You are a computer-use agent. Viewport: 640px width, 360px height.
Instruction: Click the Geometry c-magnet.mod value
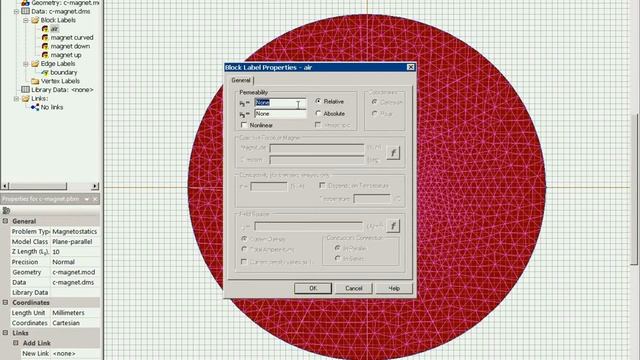pyautogui.click(x=75, y=272)
